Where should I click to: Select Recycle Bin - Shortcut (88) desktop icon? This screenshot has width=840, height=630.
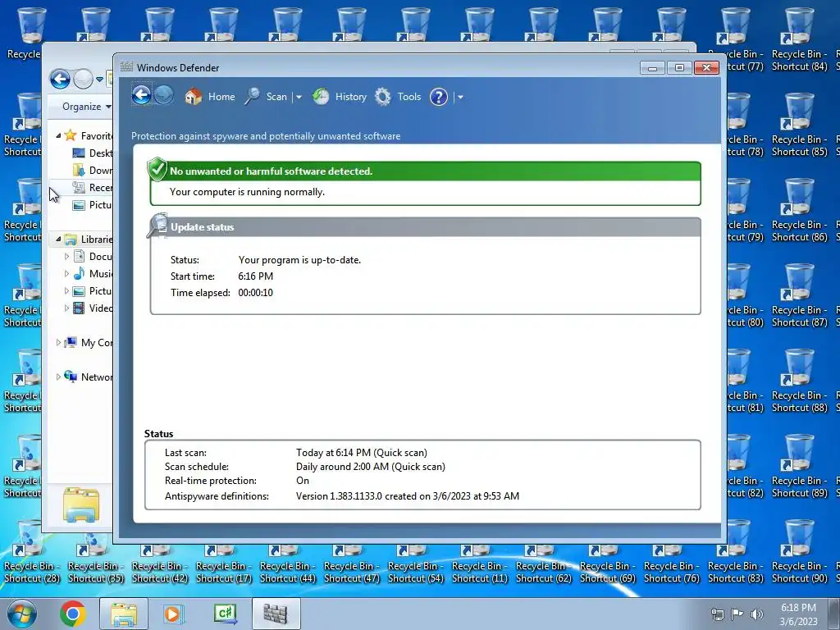tap(799, 381)
